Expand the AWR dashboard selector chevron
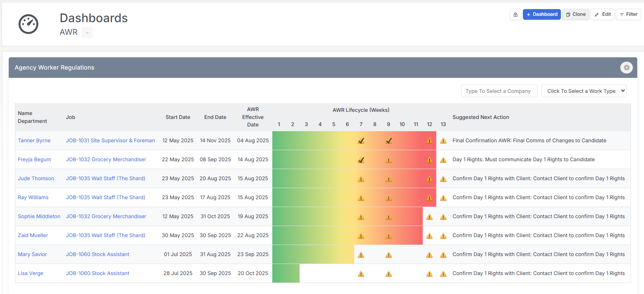This screenshot has height=294, width=644. (87, 33)
